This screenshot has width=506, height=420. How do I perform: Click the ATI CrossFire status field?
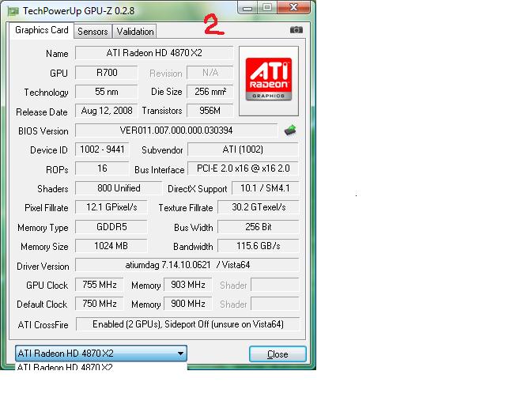coord(188,324)
